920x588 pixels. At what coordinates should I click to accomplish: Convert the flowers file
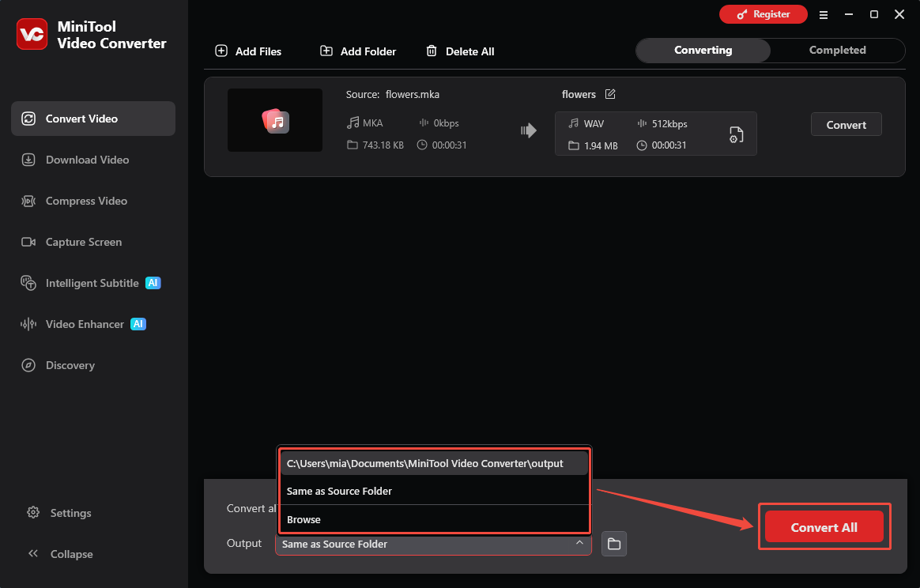click(846, 124)
